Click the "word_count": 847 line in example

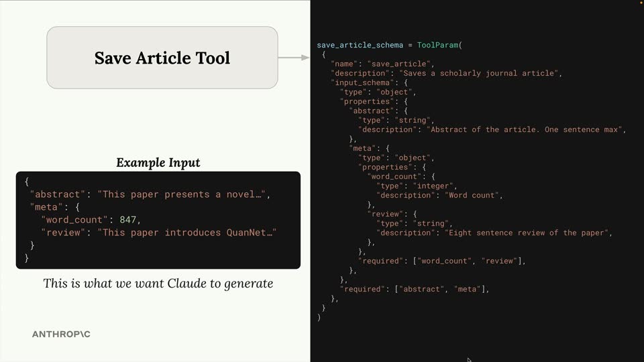[91, 220]
